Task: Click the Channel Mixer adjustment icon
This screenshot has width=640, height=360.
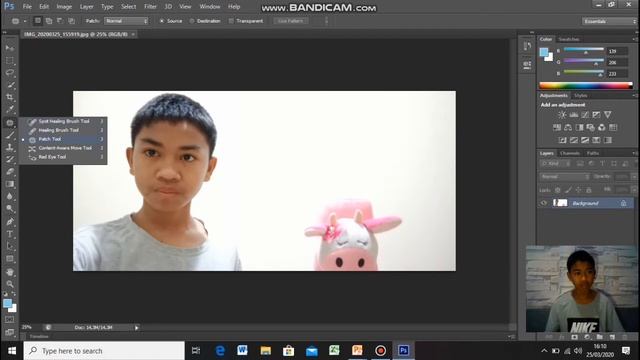Action: point(602,127)
